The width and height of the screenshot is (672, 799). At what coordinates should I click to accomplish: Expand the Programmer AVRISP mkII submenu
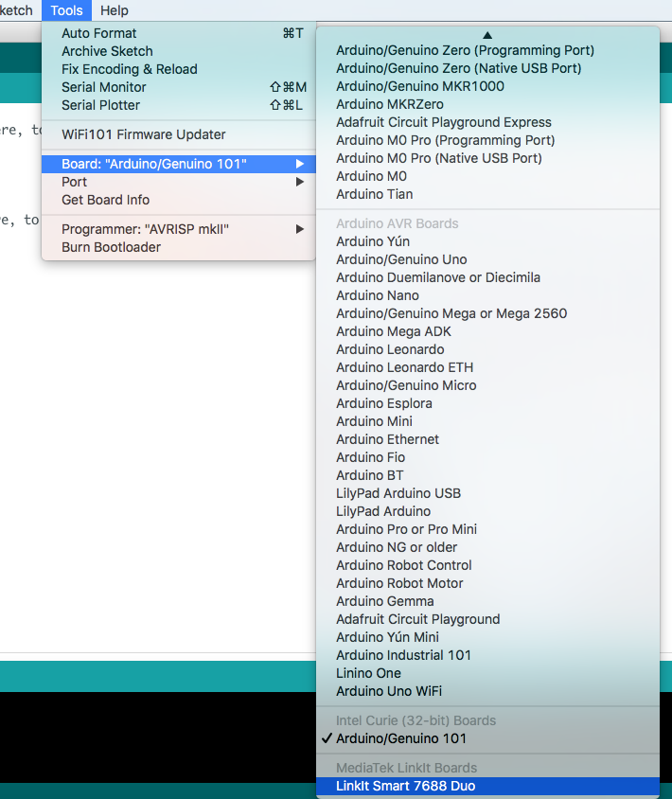point(179,229)
